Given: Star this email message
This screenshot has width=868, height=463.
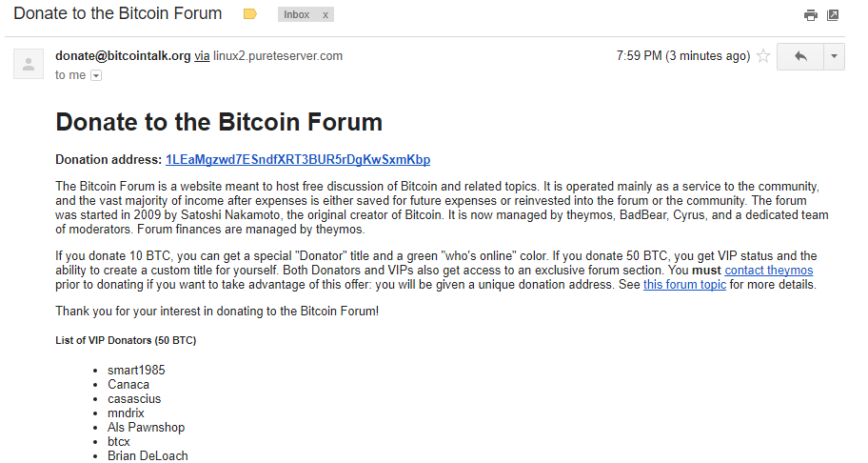Looking at the screenshot, I should pos(762,56).
